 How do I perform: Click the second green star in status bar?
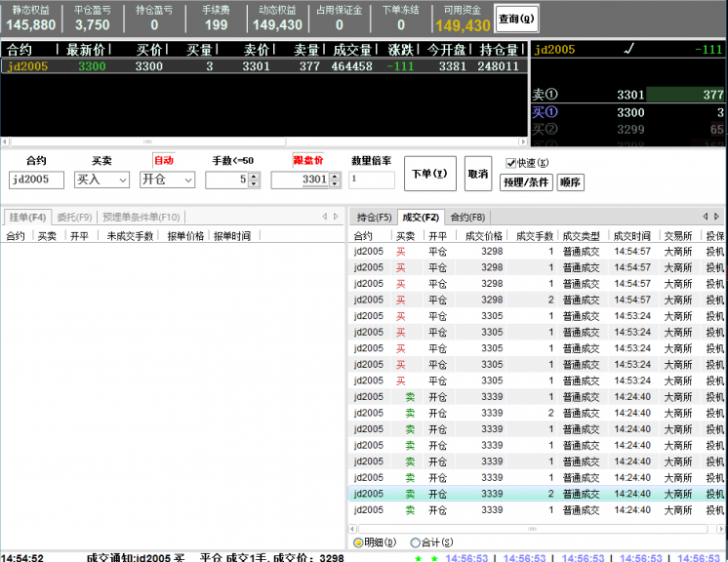(434, 558)
